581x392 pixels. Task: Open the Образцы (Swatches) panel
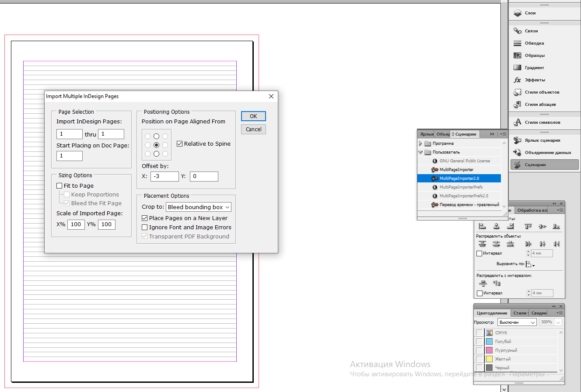(x=544, y=56)
